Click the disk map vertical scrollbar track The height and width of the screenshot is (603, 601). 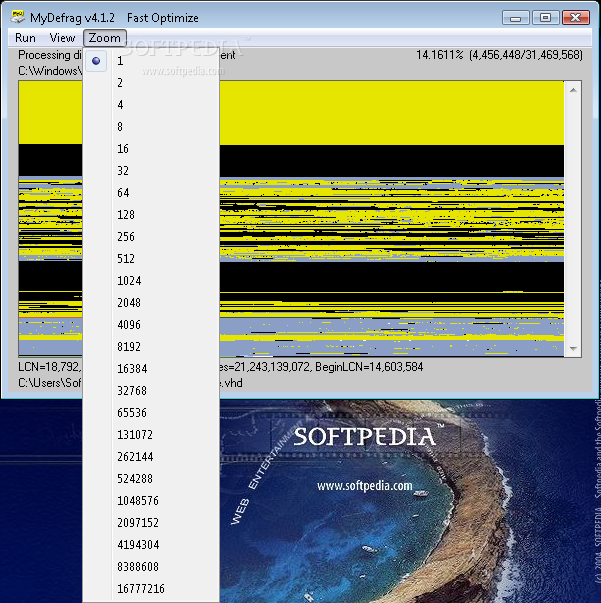(573, 219)
